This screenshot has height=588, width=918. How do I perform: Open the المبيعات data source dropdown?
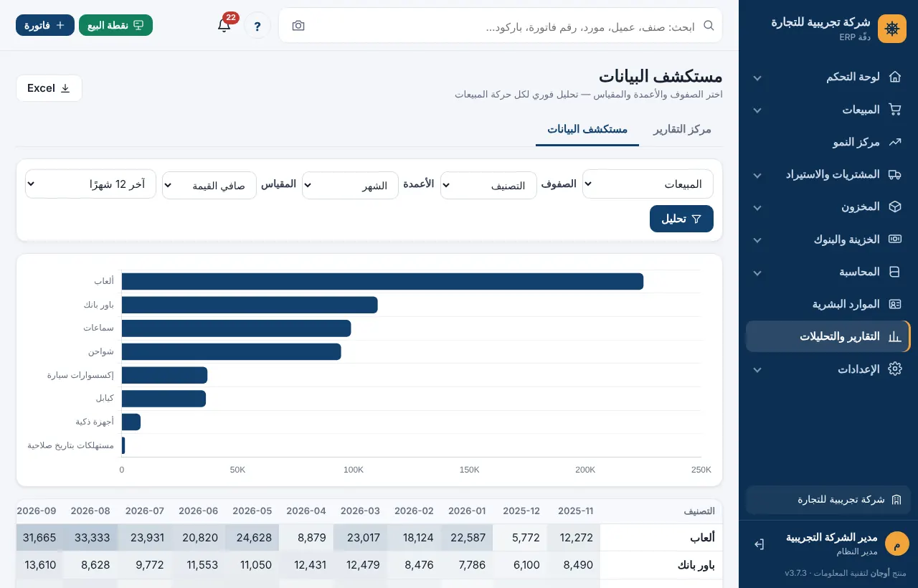point(648,184)
